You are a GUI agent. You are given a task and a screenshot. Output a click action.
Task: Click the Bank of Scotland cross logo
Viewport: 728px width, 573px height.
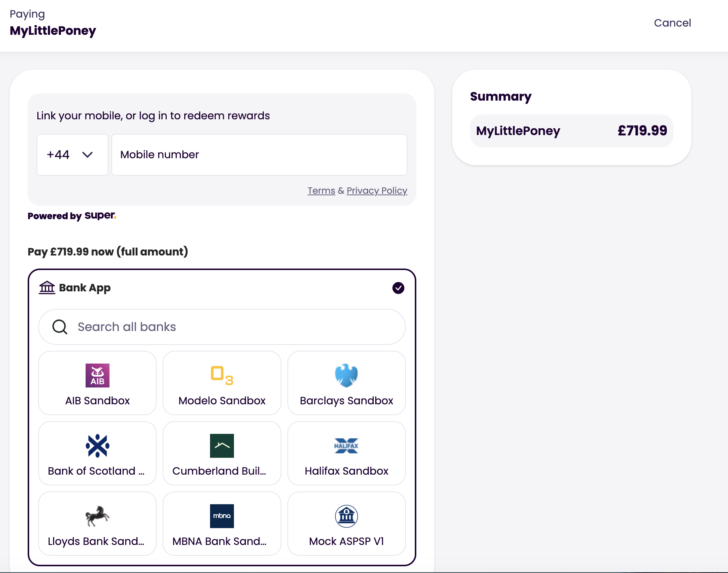[x=97, y=445]
